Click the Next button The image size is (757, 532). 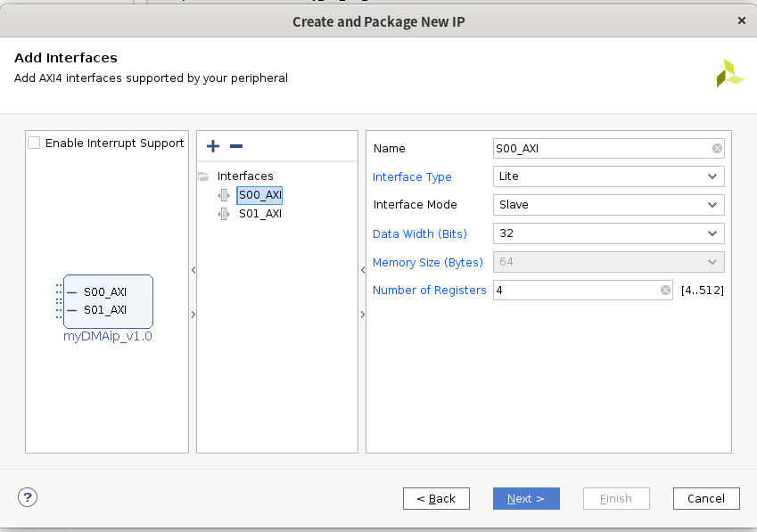(x=526, y=499)
